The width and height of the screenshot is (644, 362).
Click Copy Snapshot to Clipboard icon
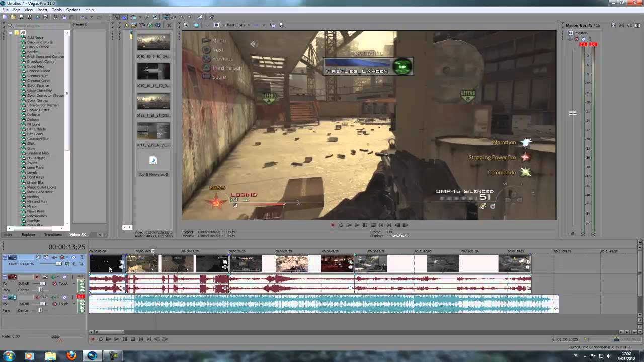(x=273, y=25)
